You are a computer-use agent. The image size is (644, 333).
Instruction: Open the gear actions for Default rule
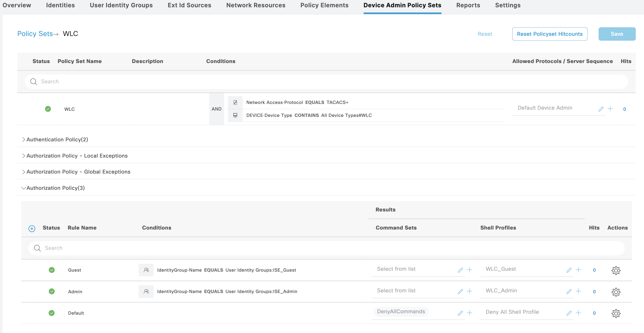coord(616,313)
